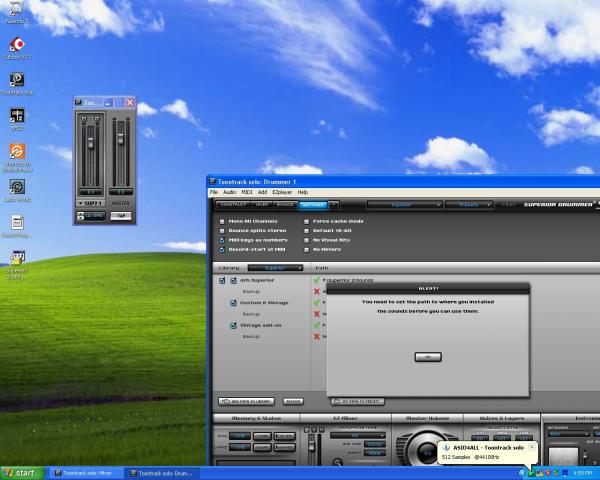Close the ASIO4ALL notification balloon
Viewport: 600px width, 480px height.
pos(532,446)
